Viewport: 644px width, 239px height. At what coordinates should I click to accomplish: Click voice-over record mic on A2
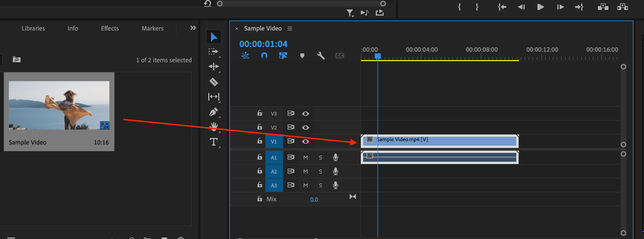coord(335,171)
